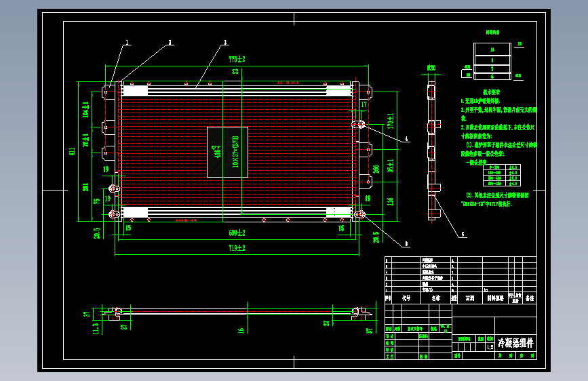Image resolution: width=588 pixels, height=381 pixels.
Task: Select part callout number 6 near side view
Action: click(x=463, y=235)
